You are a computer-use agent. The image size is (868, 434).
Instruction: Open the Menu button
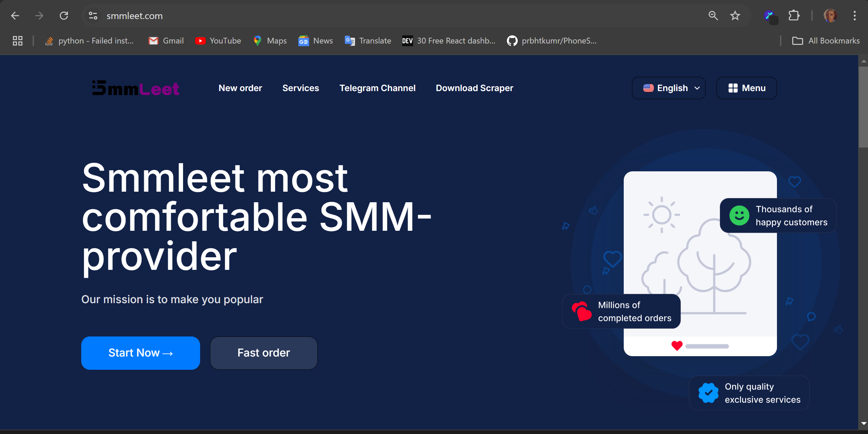[747, 88]
